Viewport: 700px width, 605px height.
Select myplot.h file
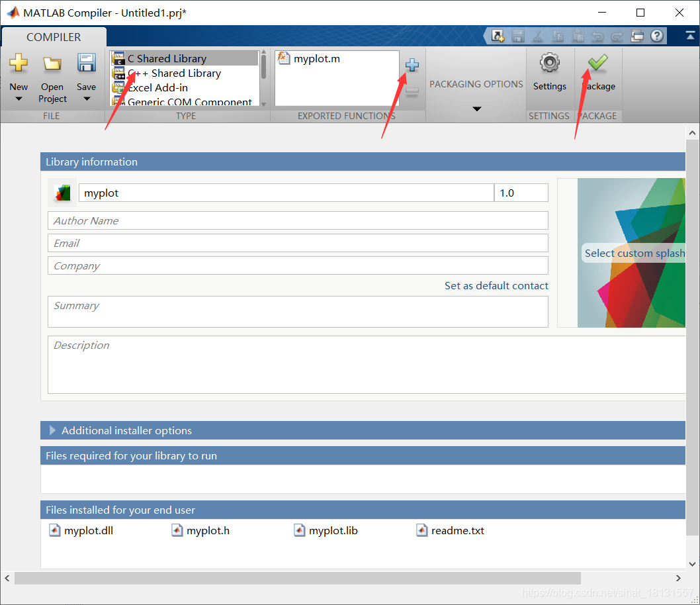point(200,530)
